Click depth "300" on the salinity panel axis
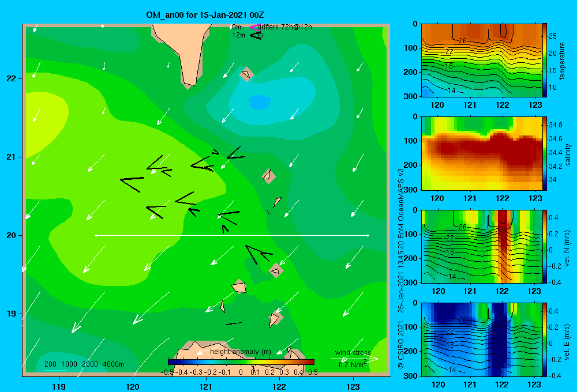Screen dimensions: 577x392 [412, 190]
